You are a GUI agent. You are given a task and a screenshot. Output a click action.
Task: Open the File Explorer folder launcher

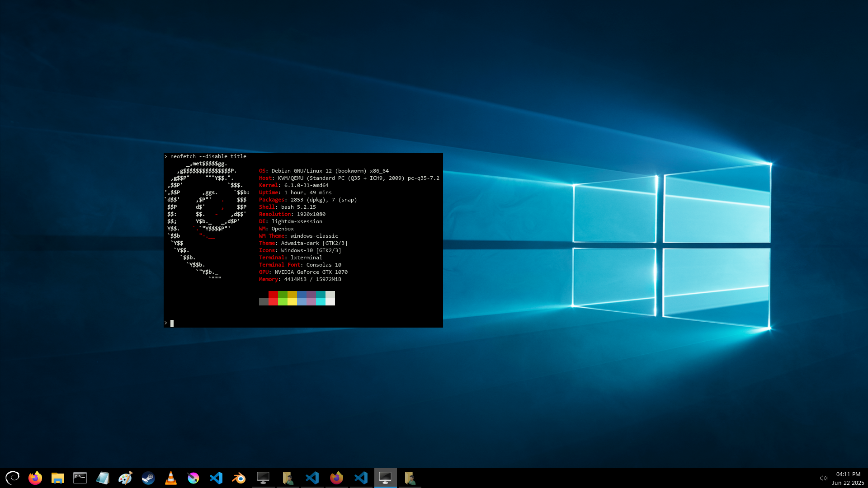(57, 478)
